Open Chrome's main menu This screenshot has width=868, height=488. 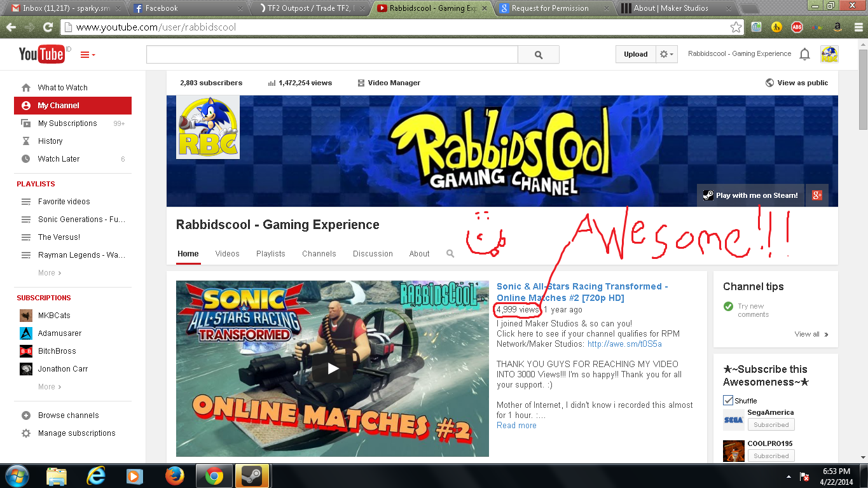857,27
